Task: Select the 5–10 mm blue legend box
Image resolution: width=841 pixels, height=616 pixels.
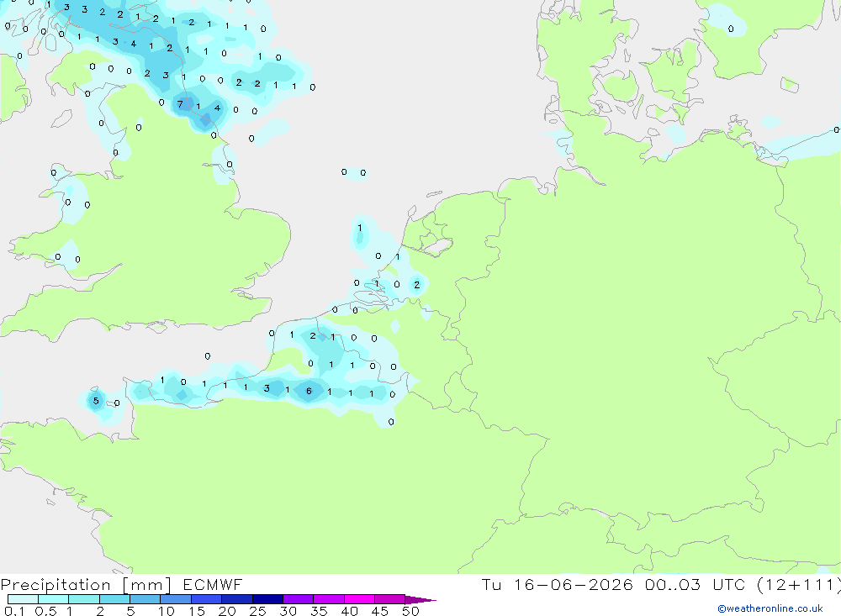Action: tap(145, 599)
